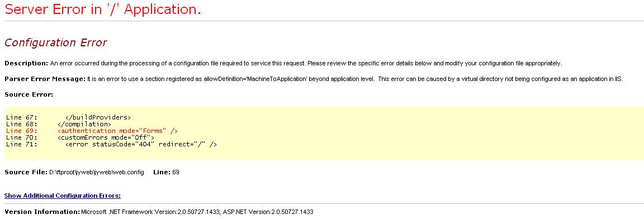Click the sentence 'An error occurred during the processing'

pyautogui.click(x=178, y=63)
